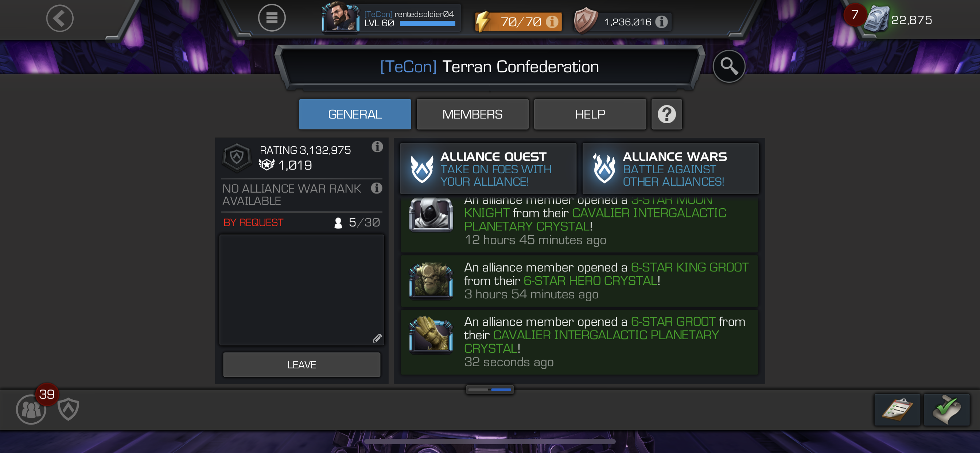Search alliances with the magnifier icon
This screenshot has width=980, height=453.
[x=728, y=66]
